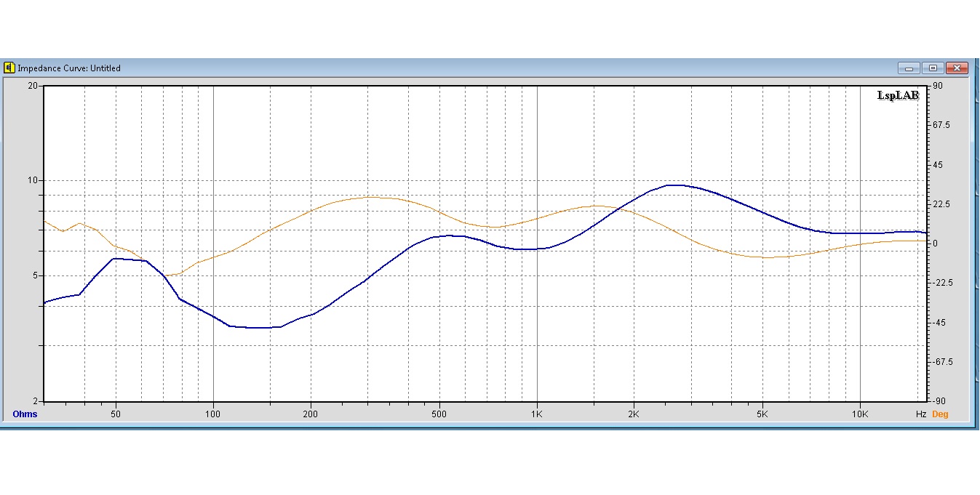Click the blue 'Ohms' axis label
Screen dimensions: 980x495
pos(25,414)
